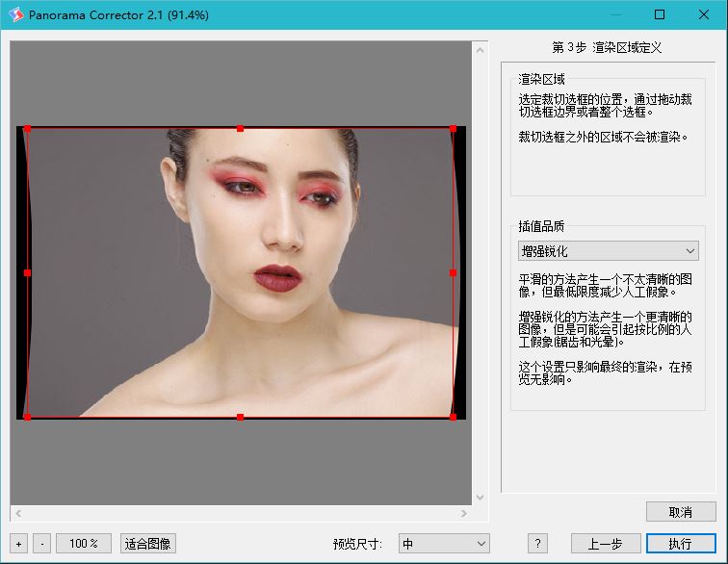Open help with the question mark button
The image size is (728, 564).
(x=538, y=544)
